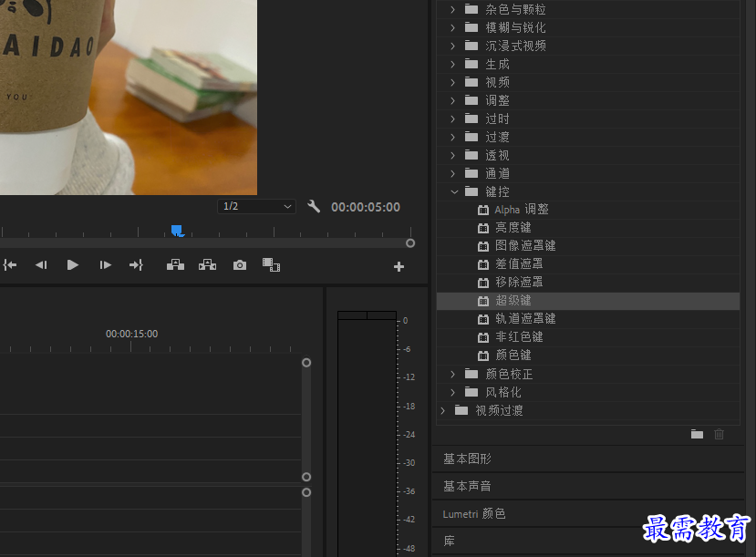Select the 差值遮罩 effect
The image size is (756, 557).
click(588, 264)
